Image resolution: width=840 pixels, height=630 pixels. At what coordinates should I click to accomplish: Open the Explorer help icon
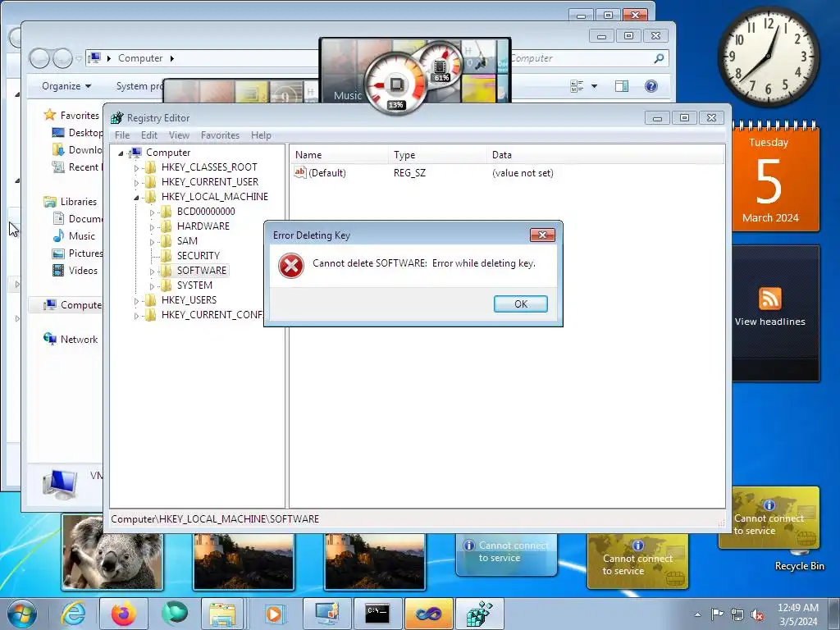[x=651, y=85]
